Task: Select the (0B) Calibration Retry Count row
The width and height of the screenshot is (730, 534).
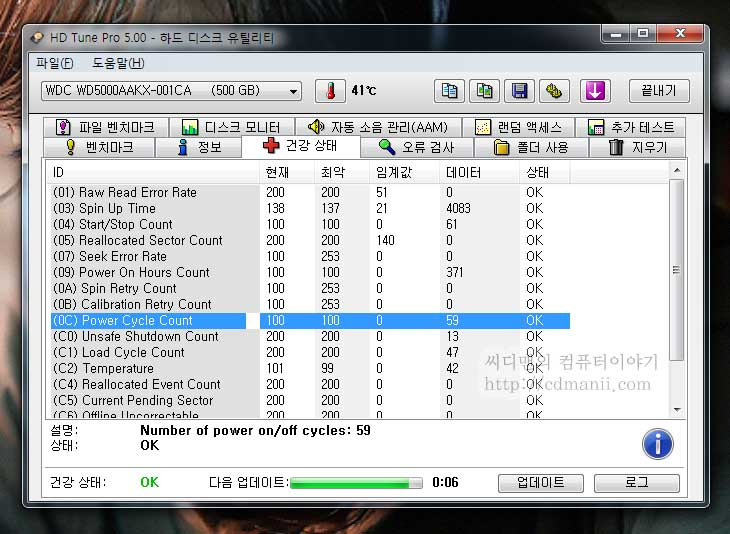Action: (310, 304)
